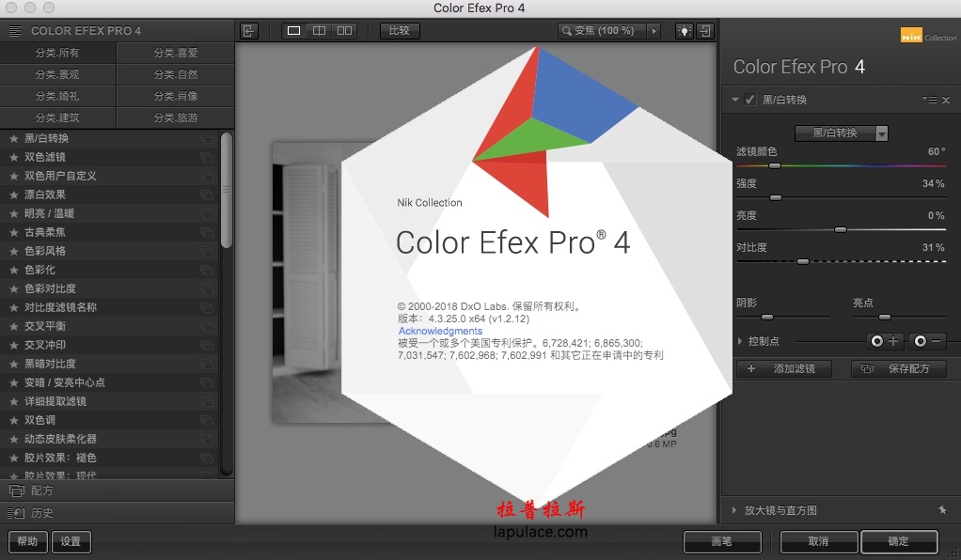961x560 pixels.
Task: Click the 画笔 brush button
Action: 722,541
